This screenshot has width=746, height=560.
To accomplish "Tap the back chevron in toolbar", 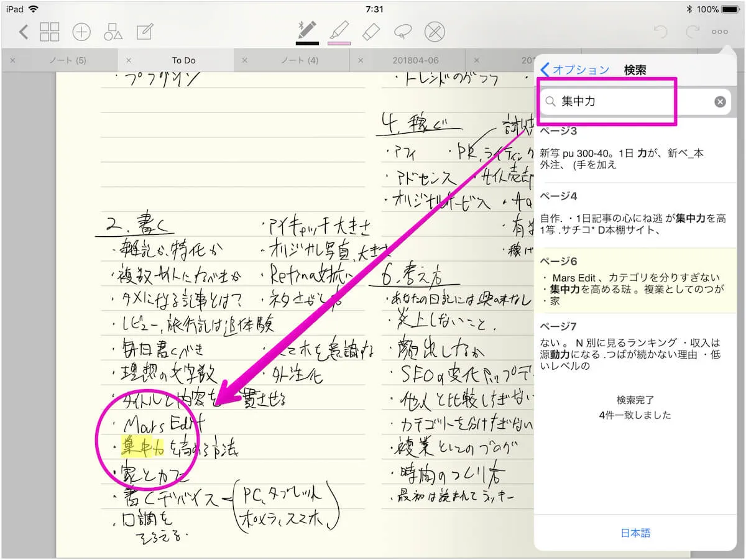I will click(x=24, y=32).
